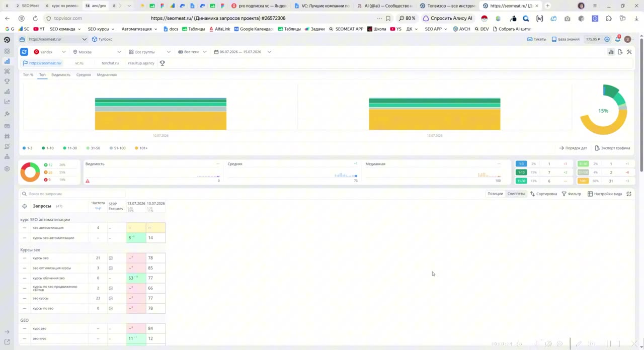The image size is (644, 350).
Task: Click the blue refresh positions button
Action: click(24, 52)
